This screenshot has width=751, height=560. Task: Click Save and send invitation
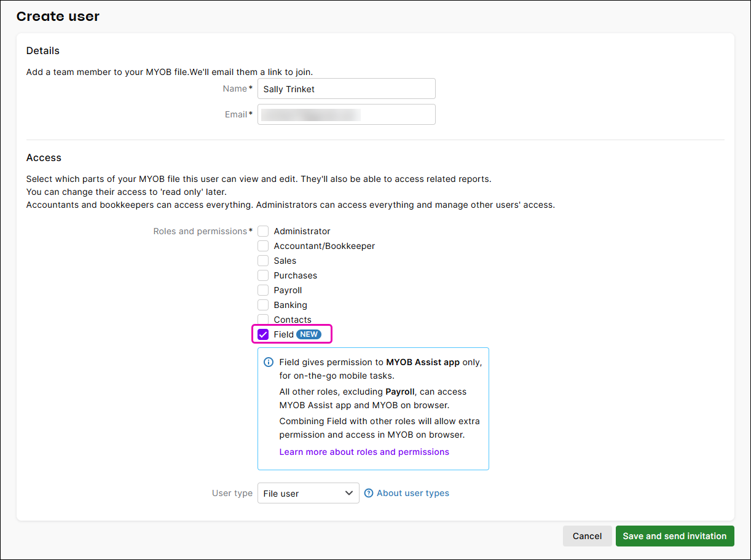[675, 536]
